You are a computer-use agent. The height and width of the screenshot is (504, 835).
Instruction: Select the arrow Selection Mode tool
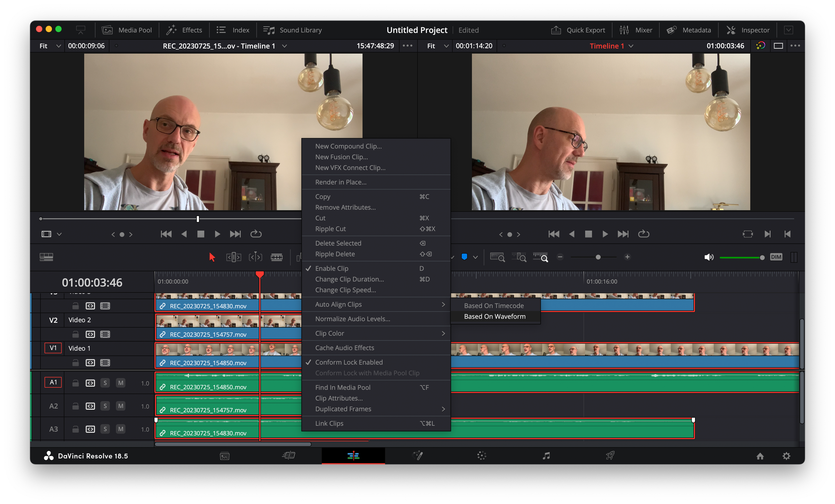point(212,257)
